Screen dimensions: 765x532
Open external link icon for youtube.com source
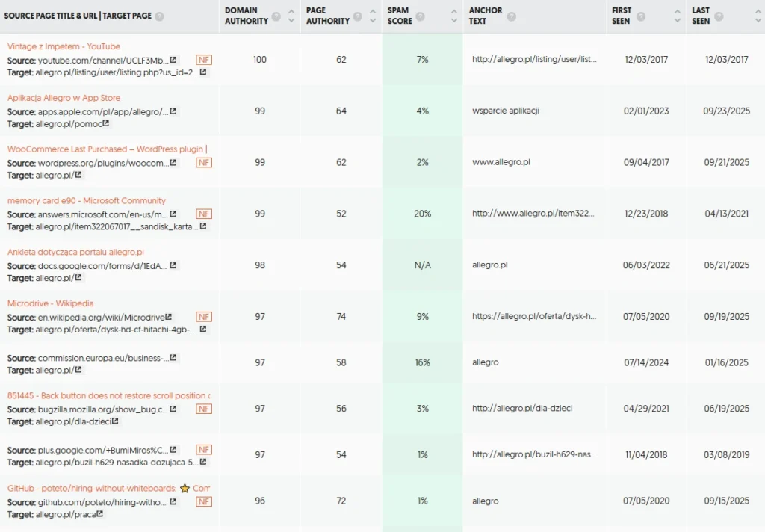[173, 60]
